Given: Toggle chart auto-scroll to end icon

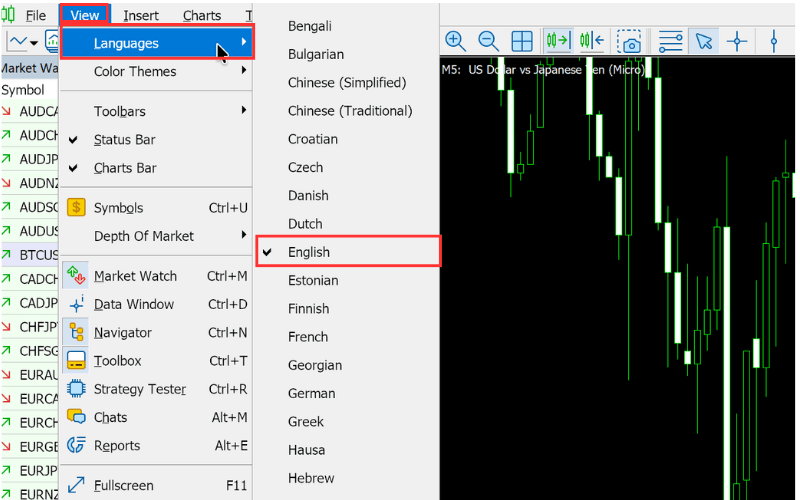Looking at the screenshot, I should point(558,40).
